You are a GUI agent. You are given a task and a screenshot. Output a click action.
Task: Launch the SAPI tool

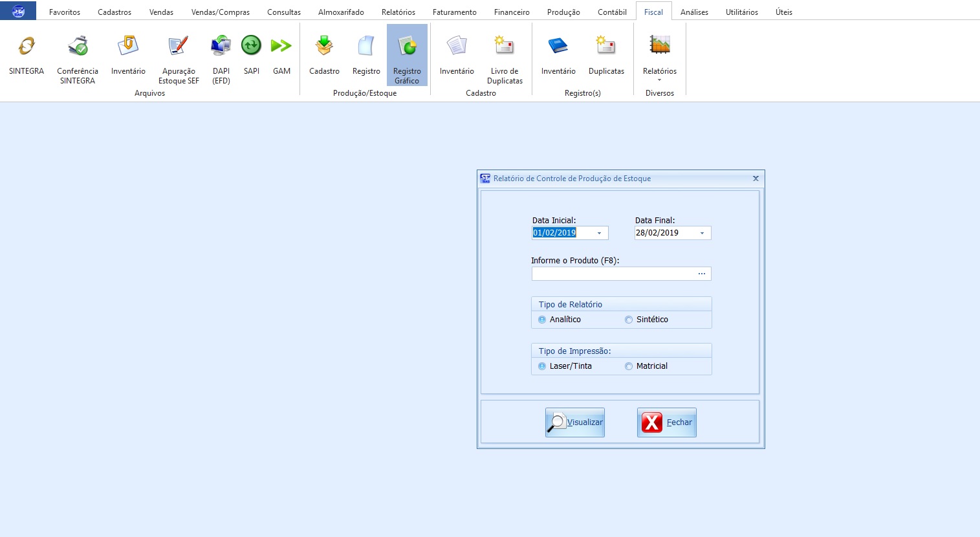251,56
